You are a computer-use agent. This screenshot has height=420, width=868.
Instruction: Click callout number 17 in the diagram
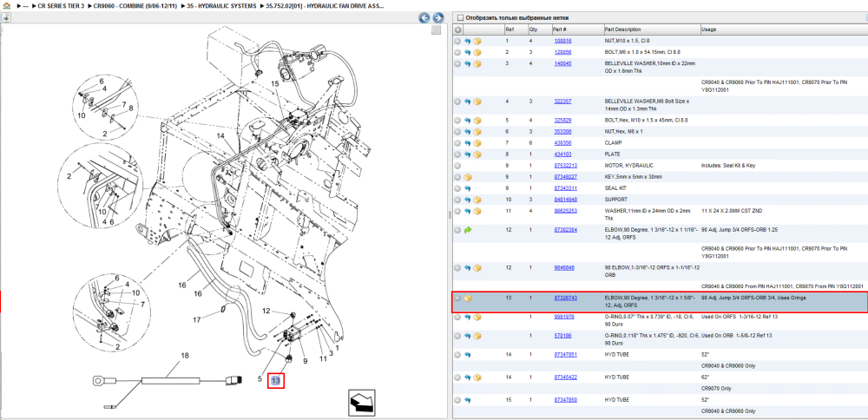(x=196, y=320)
